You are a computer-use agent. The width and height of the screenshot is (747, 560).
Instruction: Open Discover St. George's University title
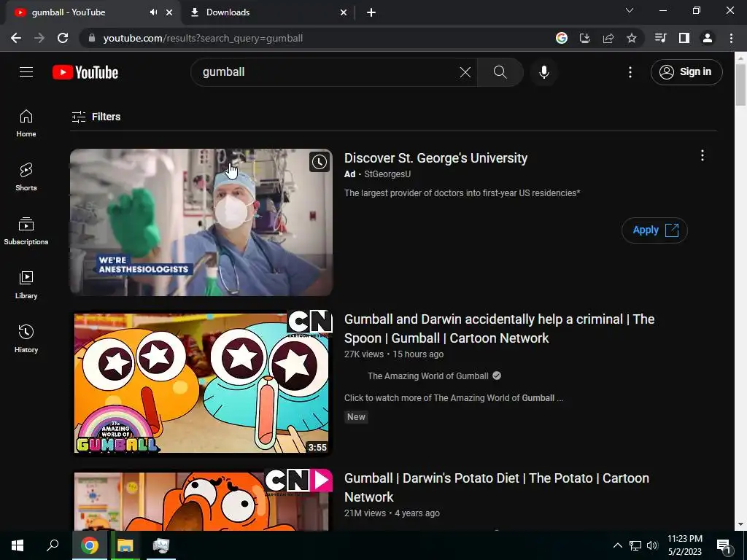[x=436, y=158]
